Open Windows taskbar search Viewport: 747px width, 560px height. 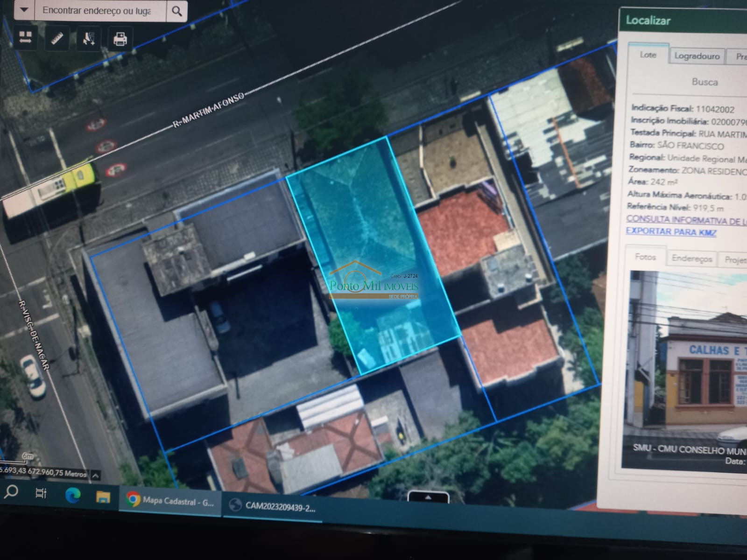[11, 491]
